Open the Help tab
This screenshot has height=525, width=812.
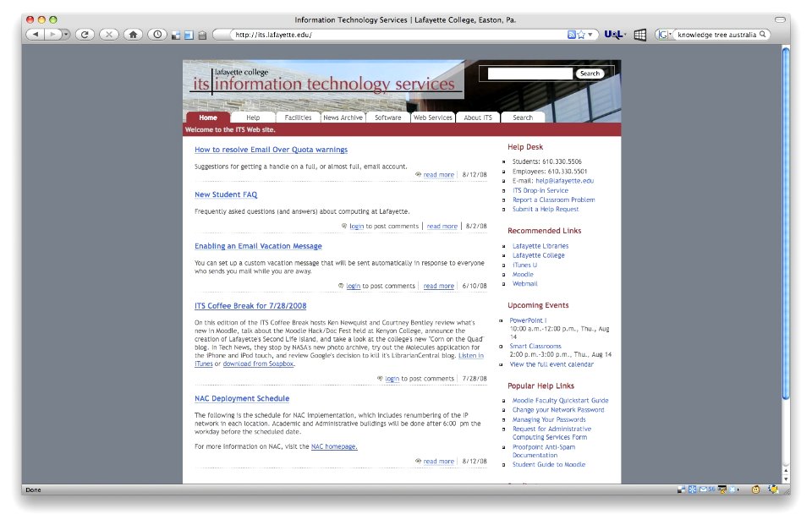tap(253, 118)
